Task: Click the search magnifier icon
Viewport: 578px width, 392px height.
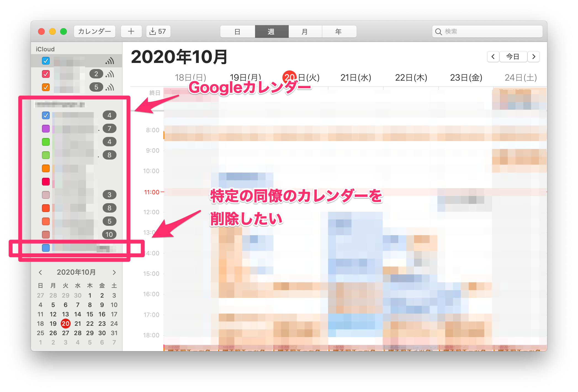Action: (438, 32)
